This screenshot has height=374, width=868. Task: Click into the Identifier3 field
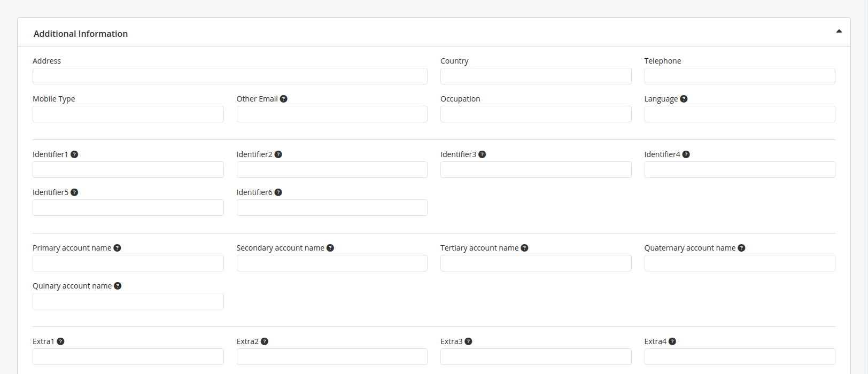(536, 170)
